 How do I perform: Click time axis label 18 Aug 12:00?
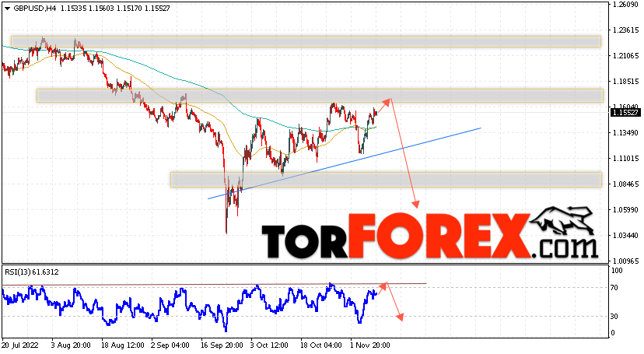(x=123, y=345)
